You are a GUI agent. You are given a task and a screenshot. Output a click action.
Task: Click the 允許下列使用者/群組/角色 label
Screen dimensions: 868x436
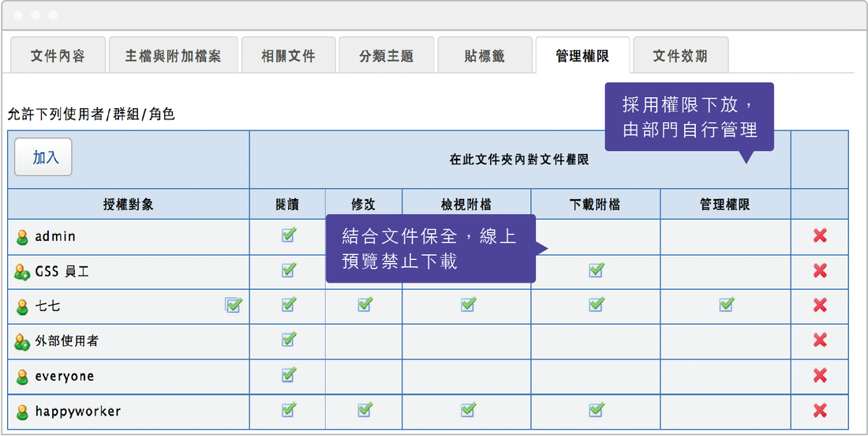[92, 114]
